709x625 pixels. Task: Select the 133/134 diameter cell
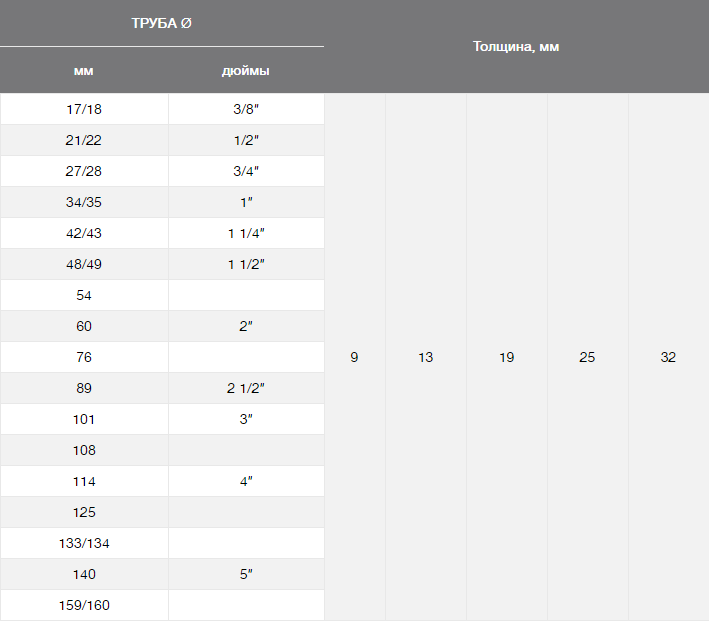84,543
